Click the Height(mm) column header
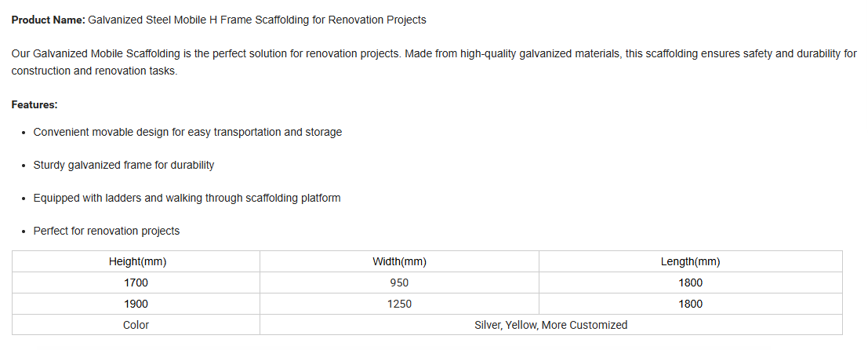The width and height of the screenshot is (868, 350). pos(136,261)
